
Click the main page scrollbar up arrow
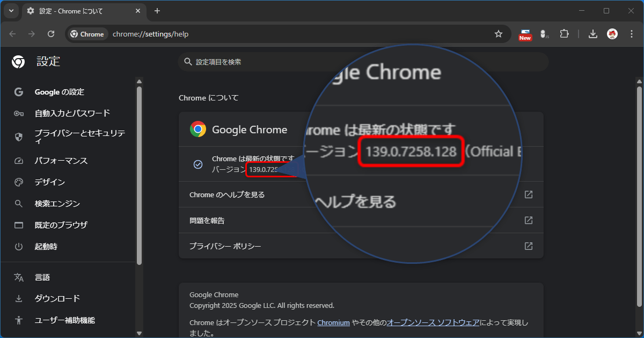click(639, 81)
